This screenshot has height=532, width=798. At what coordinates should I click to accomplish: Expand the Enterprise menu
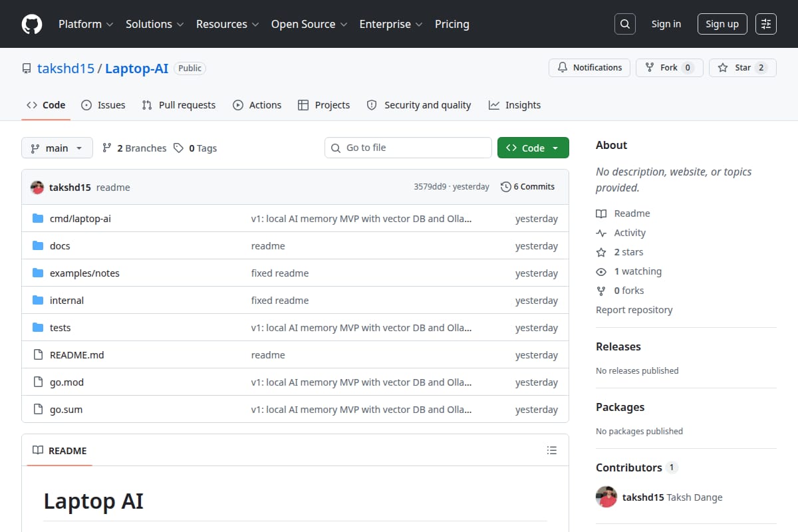point(391,24)
